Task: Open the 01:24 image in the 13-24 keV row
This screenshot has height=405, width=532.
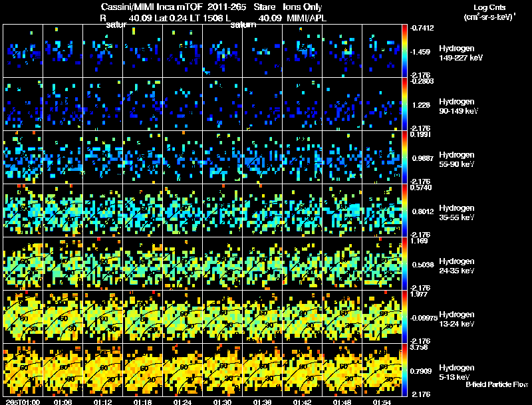Action: (182, 317)
